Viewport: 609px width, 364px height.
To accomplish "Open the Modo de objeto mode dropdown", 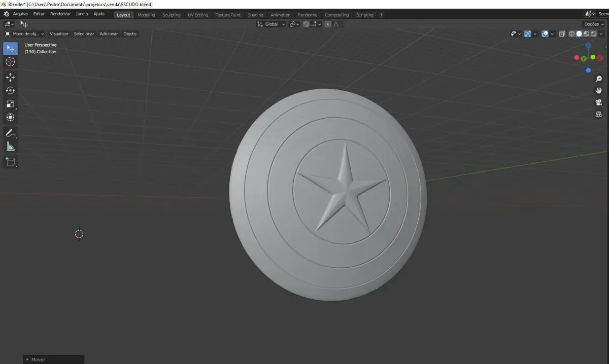I will tap(24, 33).
